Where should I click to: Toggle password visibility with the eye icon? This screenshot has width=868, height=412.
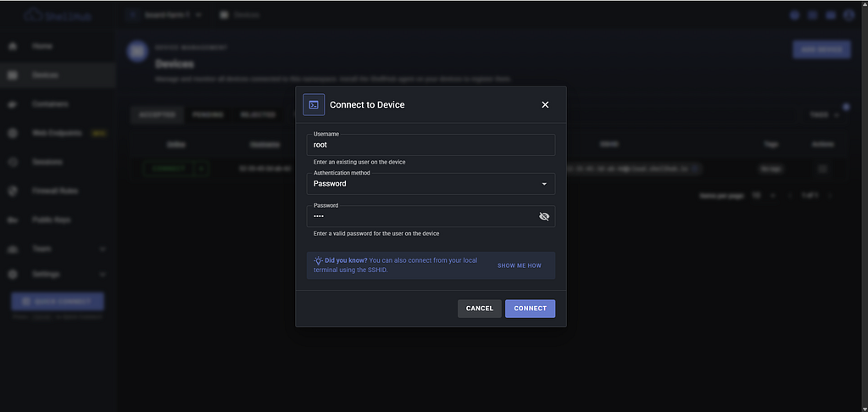pyautogui.click(x=543, y=216)
